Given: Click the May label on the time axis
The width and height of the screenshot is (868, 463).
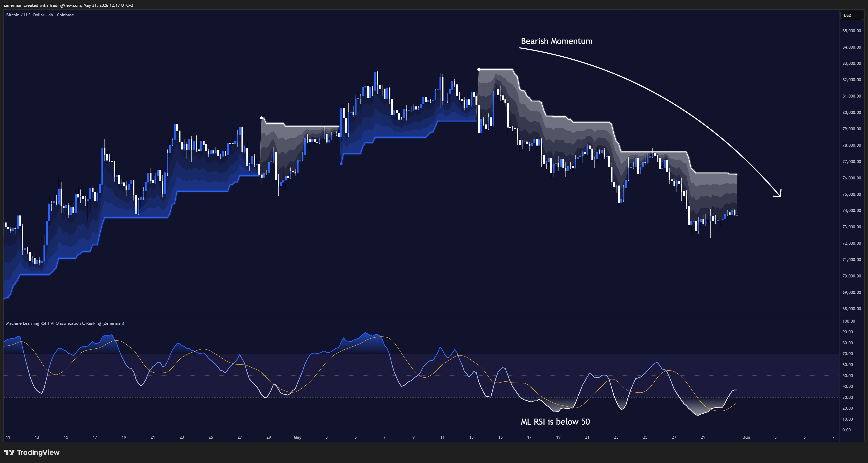Looking at the screenshot, I should [x=298, y=437].
